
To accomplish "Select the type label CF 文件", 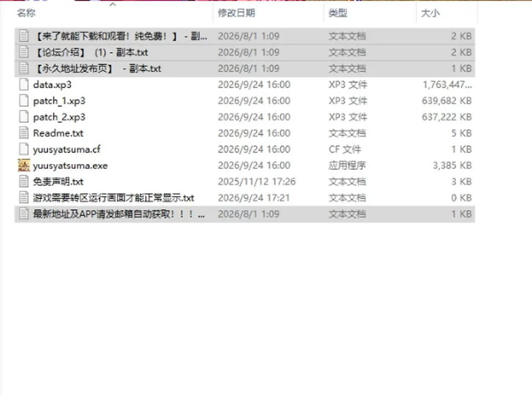I will tap(345, 149).
